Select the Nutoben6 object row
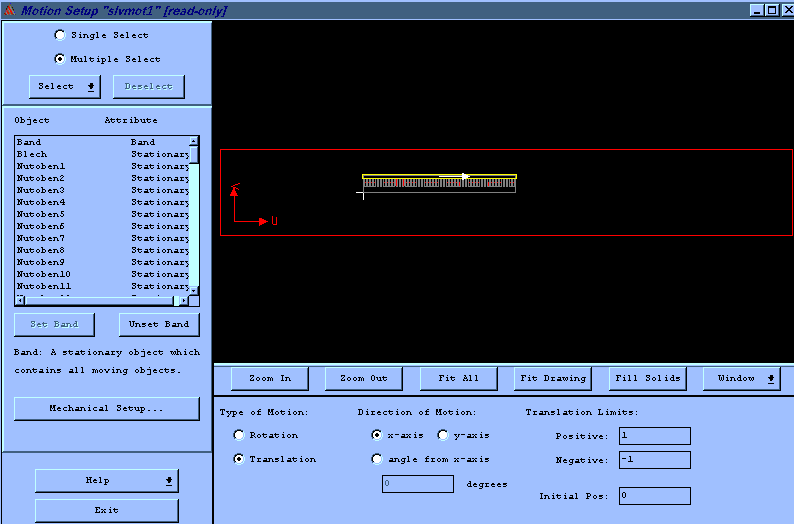Viewport: 794px width, 524px height. click(102, 226)
